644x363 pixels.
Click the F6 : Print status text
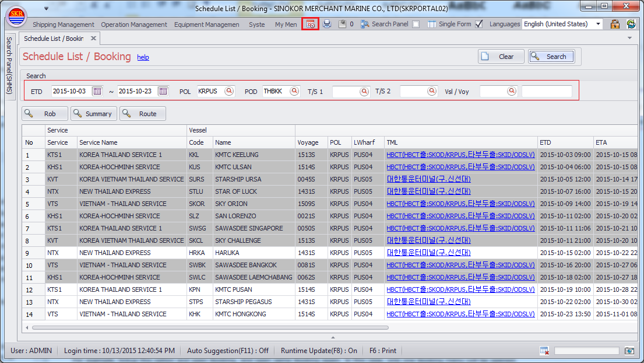click(x=383, y=351)
